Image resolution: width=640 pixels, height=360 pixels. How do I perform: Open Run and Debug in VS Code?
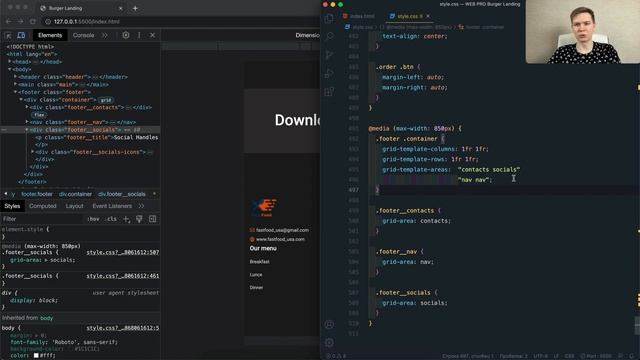[329, 73]
